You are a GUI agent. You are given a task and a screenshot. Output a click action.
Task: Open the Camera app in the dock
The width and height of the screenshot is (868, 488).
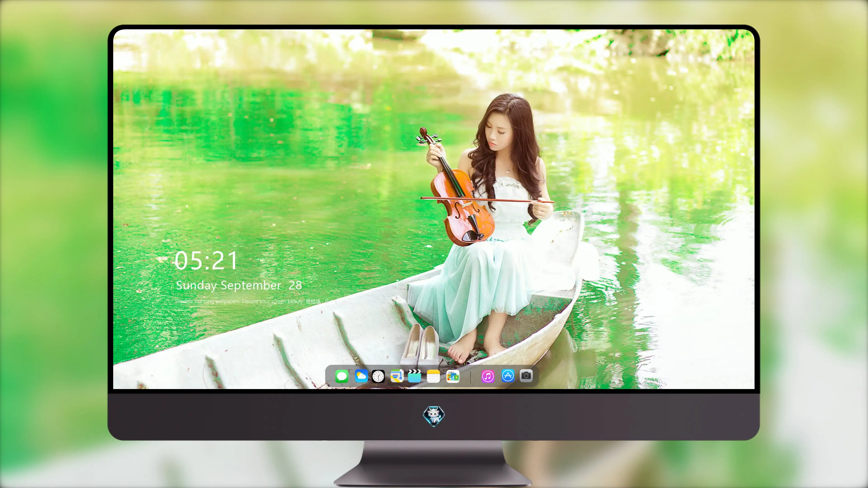526,376
